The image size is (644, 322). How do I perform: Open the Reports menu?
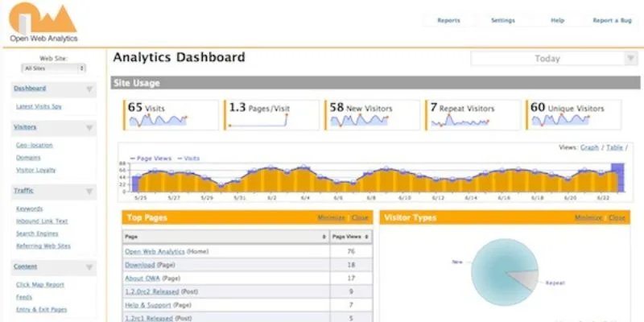448,21
